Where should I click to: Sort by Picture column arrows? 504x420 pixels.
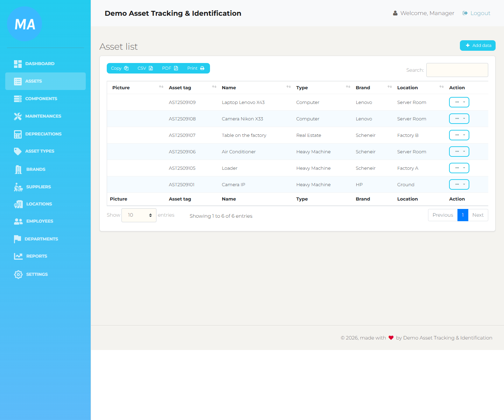(x=161, y=87)
